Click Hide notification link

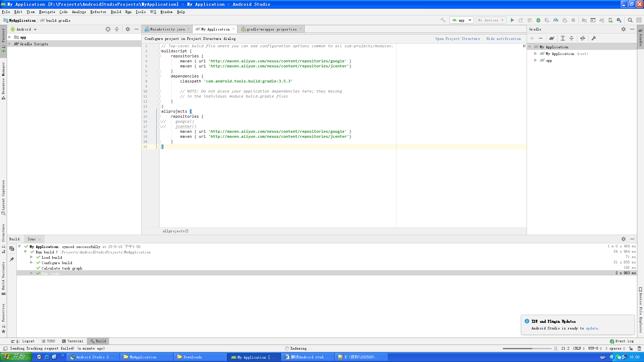coord(503,39)
